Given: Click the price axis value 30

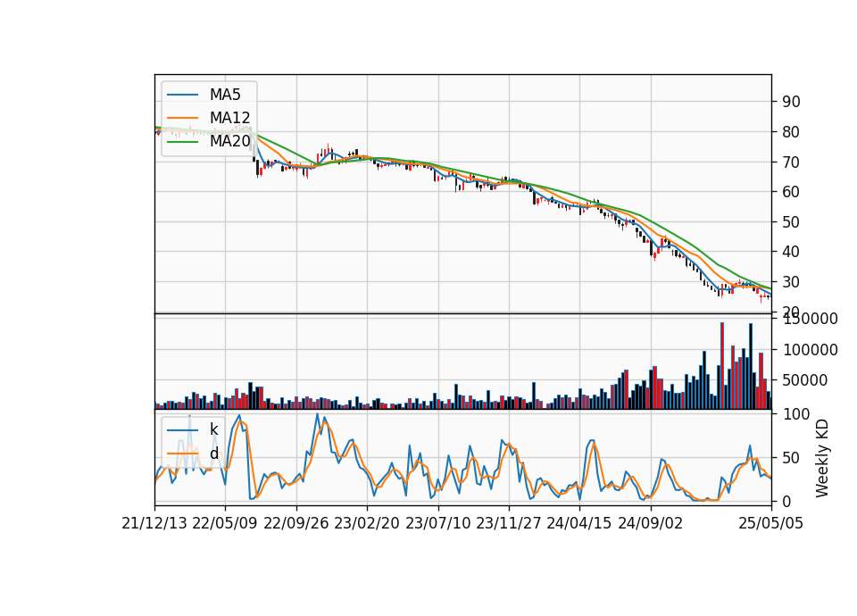Looking at the screenshot, I should (x=792, y=282).
